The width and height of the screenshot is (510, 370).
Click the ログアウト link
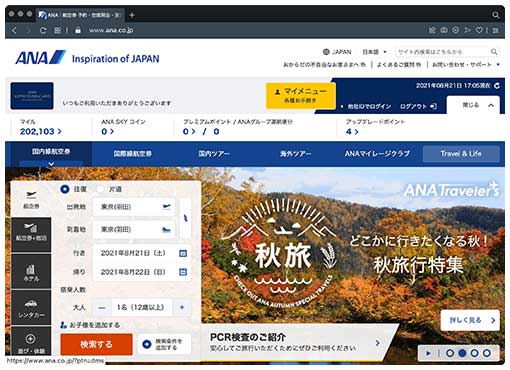(x=413, y=106)
